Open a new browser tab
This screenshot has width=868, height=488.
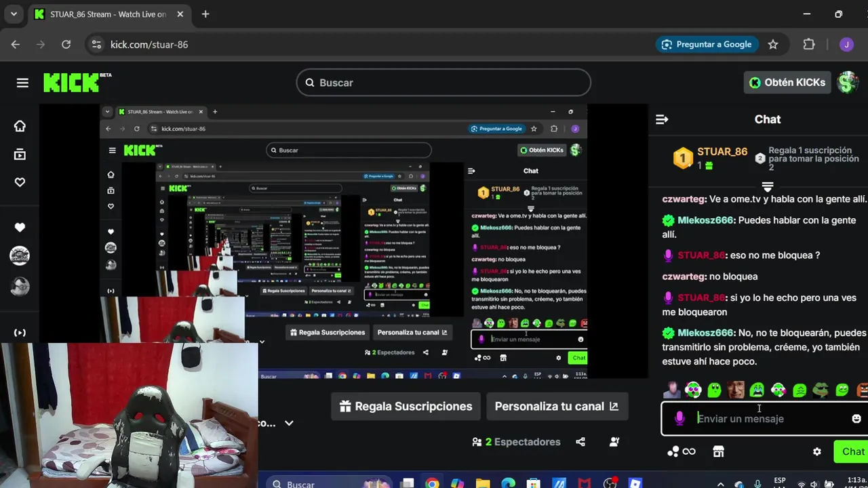pyautogui.click(x=205, y=14)
